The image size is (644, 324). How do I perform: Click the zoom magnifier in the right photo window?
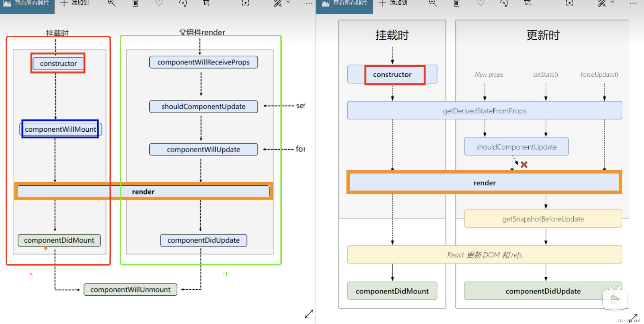pyautogui.click(x=433, y=3)
